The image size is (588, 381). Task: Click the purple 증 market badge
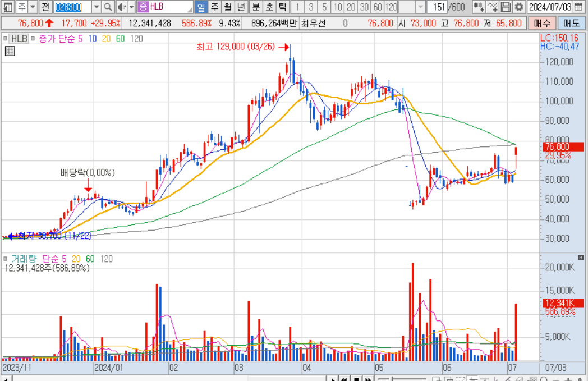click(x=143, y=7)
